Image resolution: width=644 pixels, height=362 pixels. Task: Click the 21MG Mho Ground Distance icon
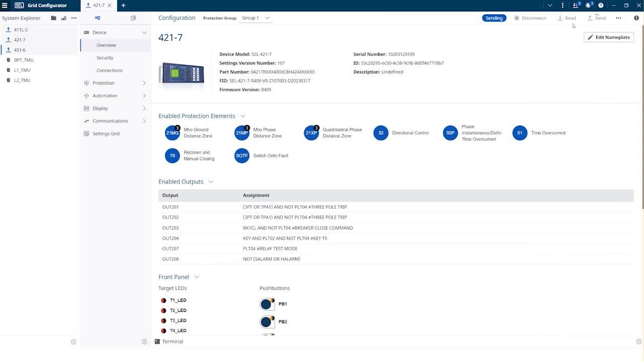[172, 133]
